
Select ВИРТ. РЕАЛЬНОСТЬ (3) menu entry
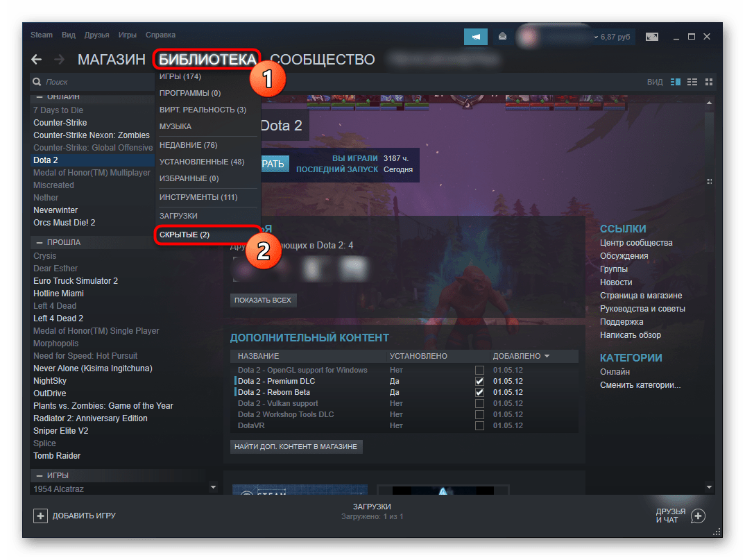[203, 110]
